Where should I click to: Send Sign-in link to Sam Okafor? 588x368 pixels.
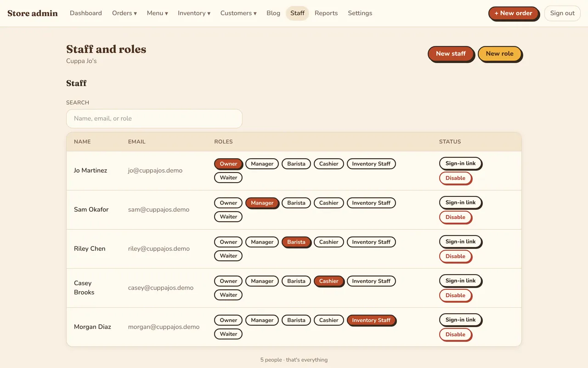tap(461, 202)
